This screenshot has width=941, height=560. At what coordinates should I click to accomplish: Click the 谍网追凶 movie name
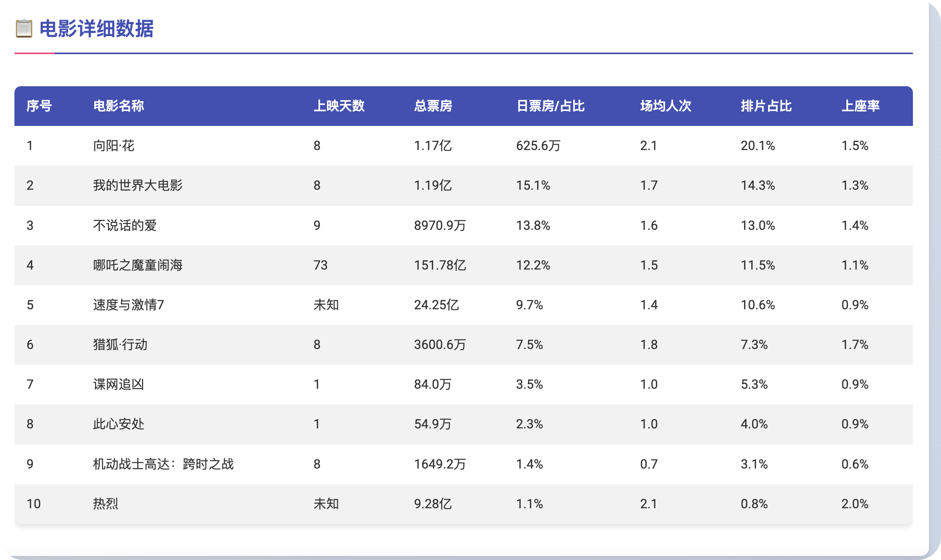[x=118, y=384]
